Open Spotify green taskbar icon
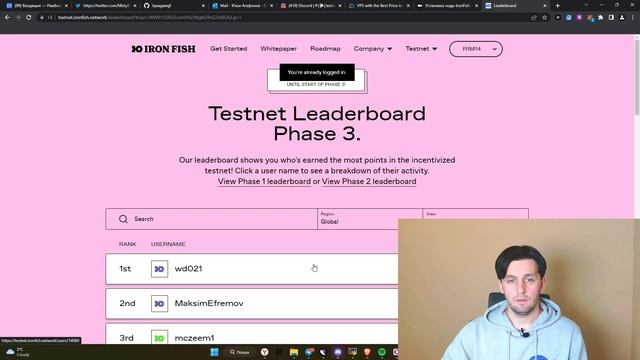The image size is (640, 360). [x=382, y=352]
